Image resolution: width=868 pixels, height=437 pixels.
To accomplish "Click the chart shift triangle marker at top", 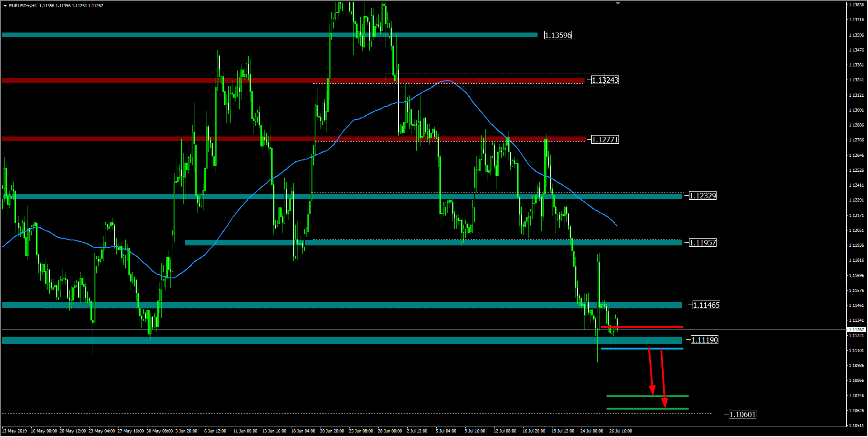I will 618,3.
